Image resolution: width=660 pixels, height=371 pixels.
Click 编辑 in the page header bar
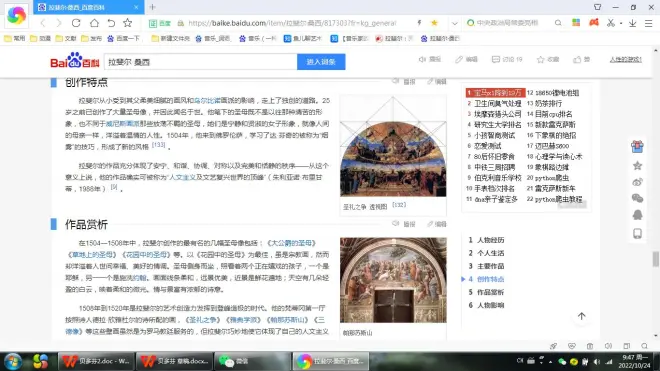pos(466,59)
